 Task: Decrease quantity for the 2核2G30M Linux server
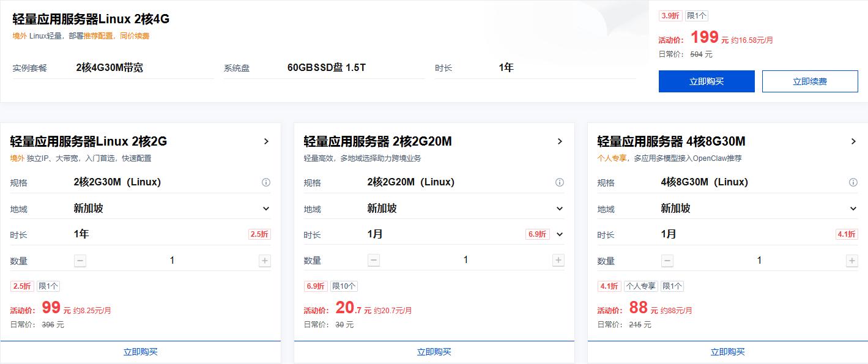pyautogui.click(x=80, y=261)
